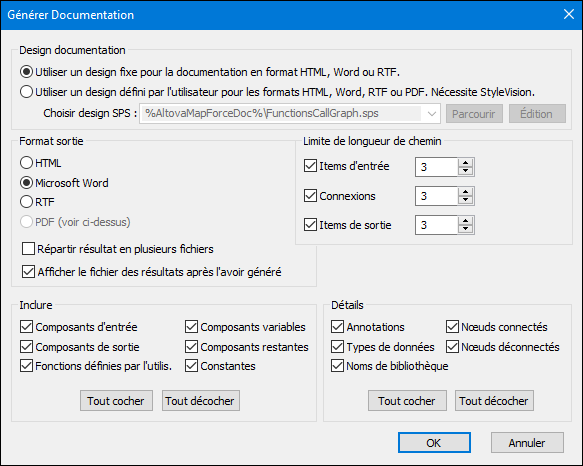Click into the Connexions value field

pyautogui.click(x=437, y=196)
